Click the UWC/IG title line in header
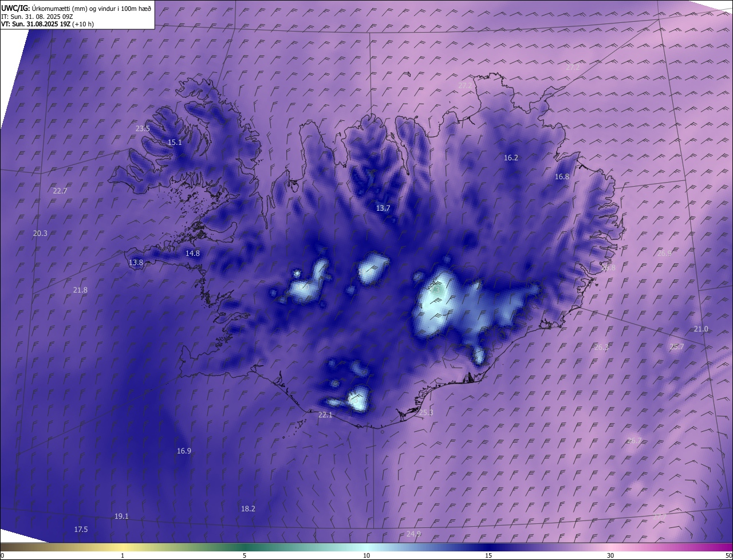733x560 pixels. coord(76,8)
